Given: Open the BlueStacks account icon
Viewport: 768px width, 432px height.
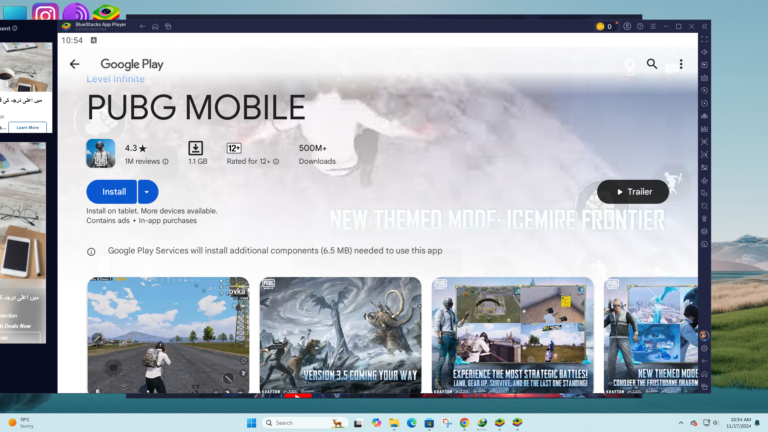Looking at the screenshot, I should (627, 26).
